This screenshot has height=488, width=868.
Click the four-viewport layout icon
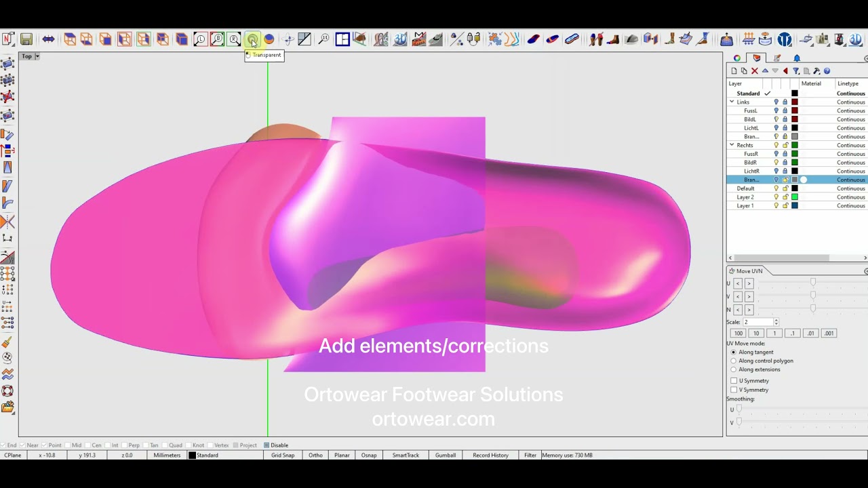tap(342, 39)
